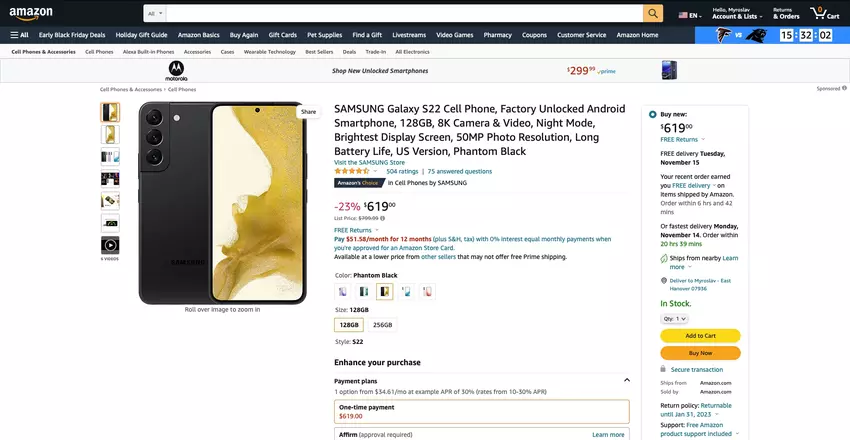Viewport: 850px width, 440px height.
Task: Go to the Amazon homepage logo
Action: click(37, 13)
